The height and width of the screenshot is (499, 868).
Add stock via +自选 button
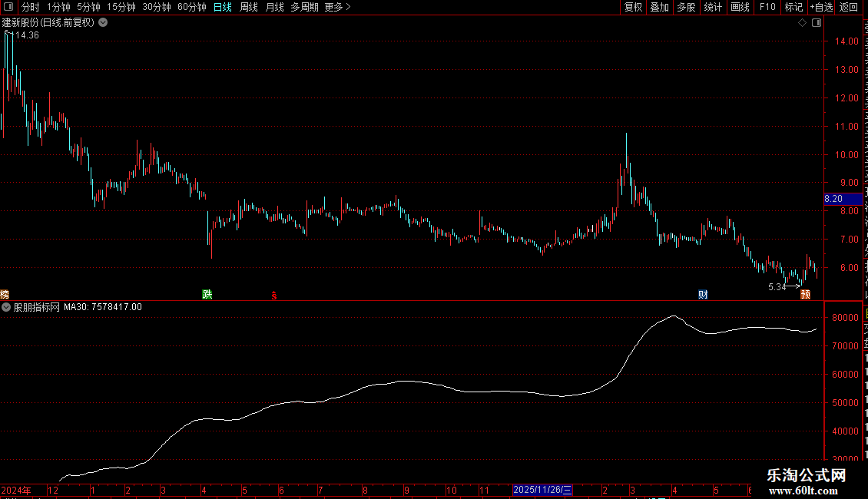[x=821, y=7]
